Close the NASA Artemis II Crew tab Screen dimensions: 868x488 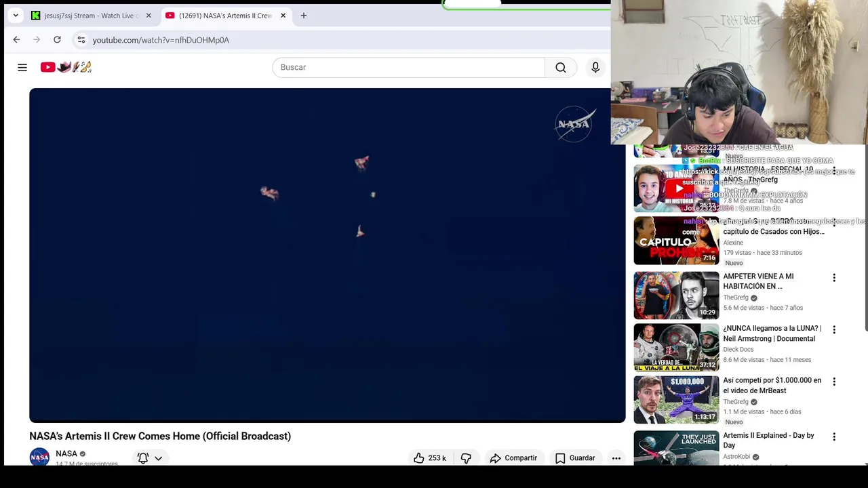click(283, 16)
